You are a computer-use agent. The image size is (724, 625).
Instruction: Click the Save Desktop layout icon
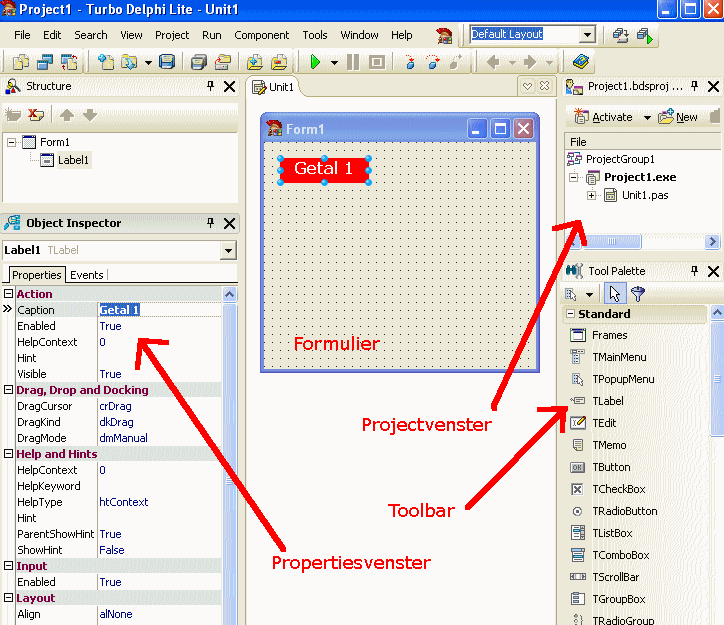click(620, 35)
